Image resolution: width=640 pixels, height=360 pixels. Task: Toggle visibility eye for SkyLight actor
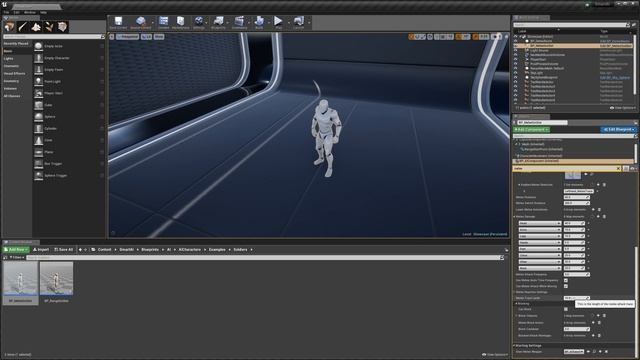pos(516,73)
